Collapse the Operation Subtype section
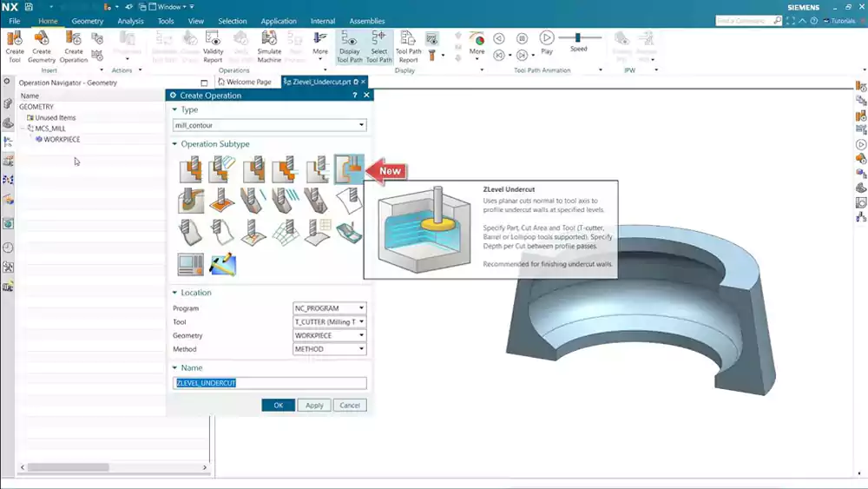 (x=174, y=144)
